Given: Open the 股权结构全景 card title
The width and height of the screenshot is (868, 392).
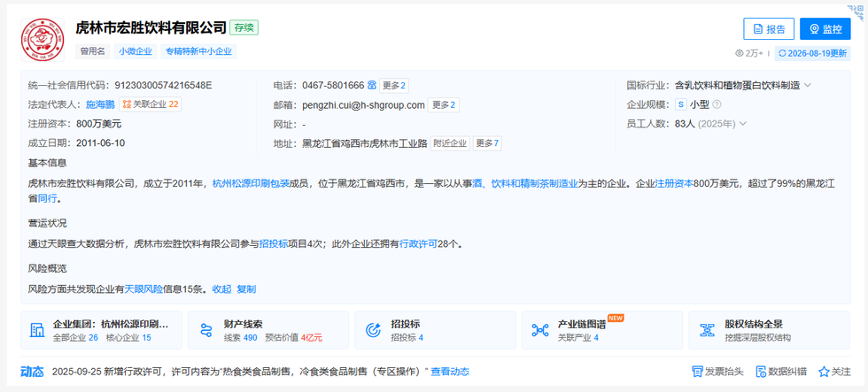Looking at the screenshot, I should pos(754,325).
